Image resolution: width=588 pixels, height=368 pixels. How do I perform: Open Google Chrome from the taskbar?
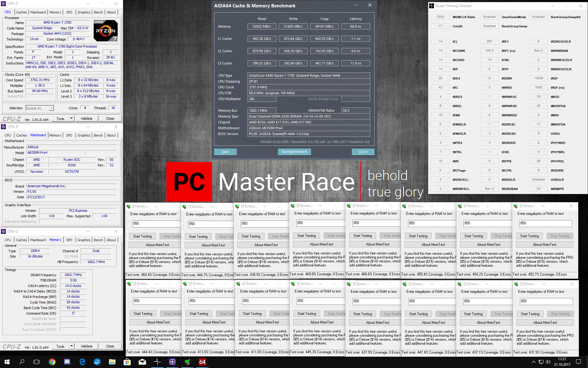pos(52,362)
